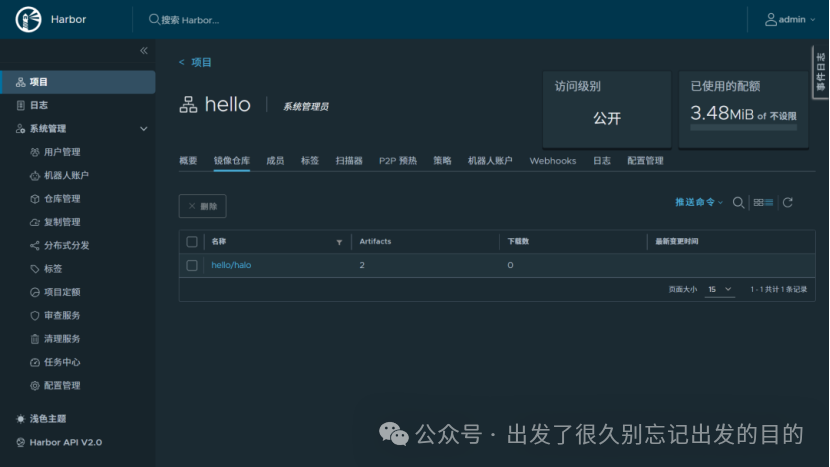Click the search magnifier icon in header

[x=154, y=20]
